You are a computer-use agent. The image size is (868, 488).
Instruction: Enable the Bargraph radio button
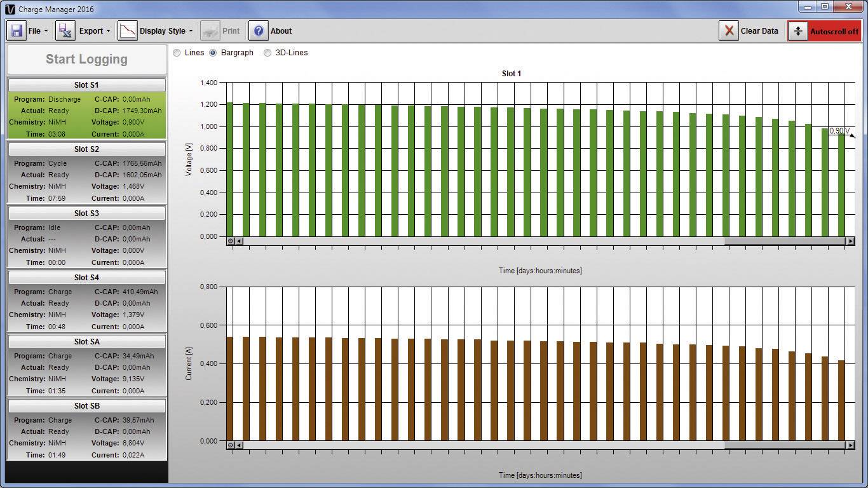click(212, 53)
